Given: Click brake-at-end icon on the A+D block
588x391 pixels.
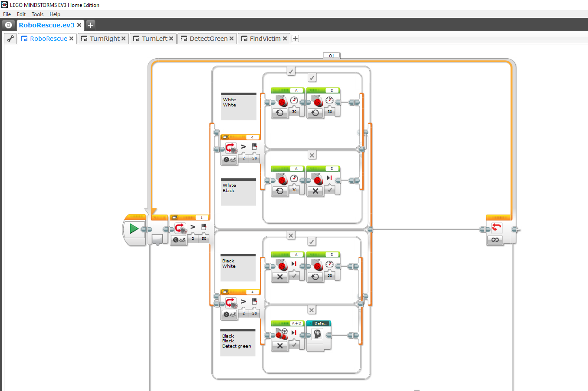Looking at the screenshot, I should point(294,332).
